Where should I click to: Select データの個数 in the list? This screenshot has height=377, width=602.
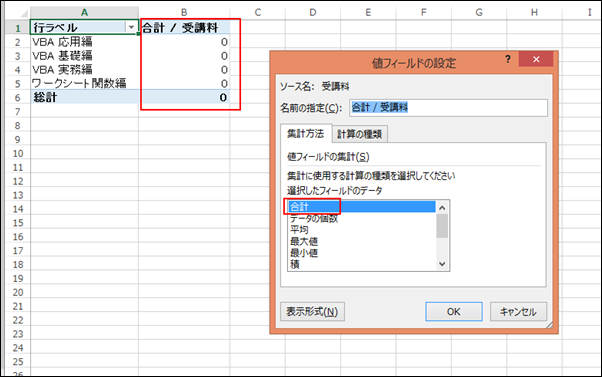click(362, 218)
